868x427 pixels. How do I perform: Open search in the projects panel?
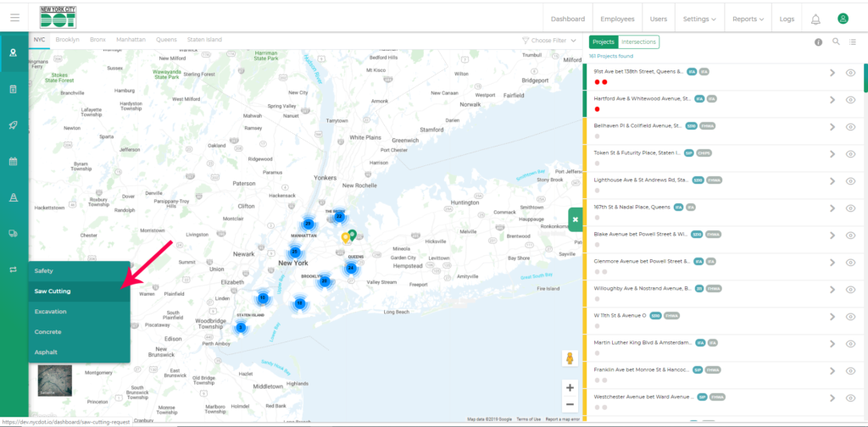[x=836, y=42]
